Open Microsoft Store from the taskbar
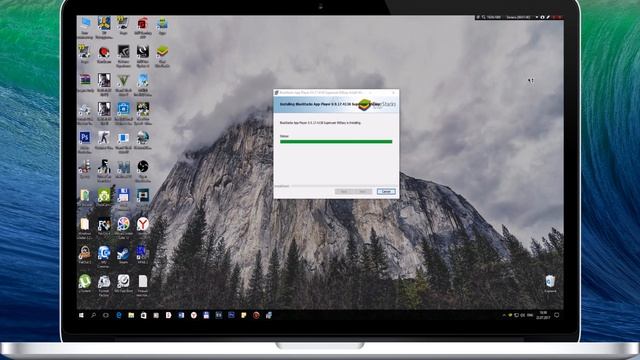The image size is (640, 360). [x=143, y=315]
